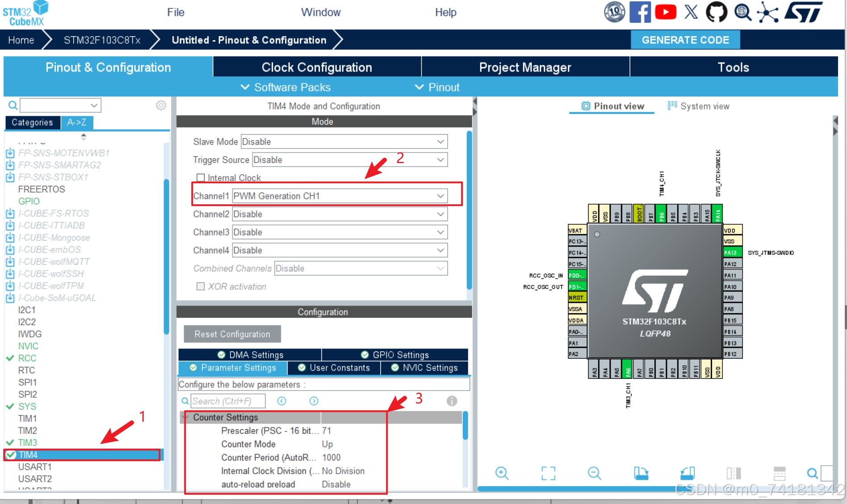
Task: Click the STM32F103C8Tx breadcrumb
Action: (102, 40)
